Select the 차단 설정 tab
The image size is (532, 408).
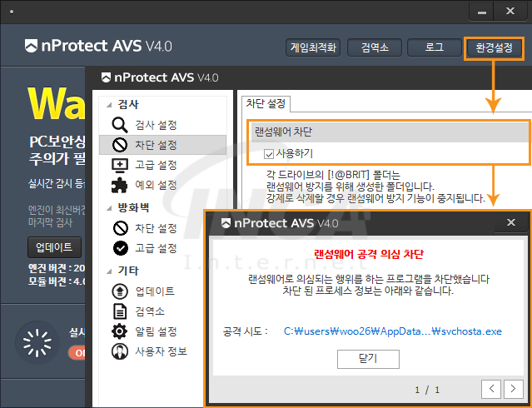coord(266,104)
